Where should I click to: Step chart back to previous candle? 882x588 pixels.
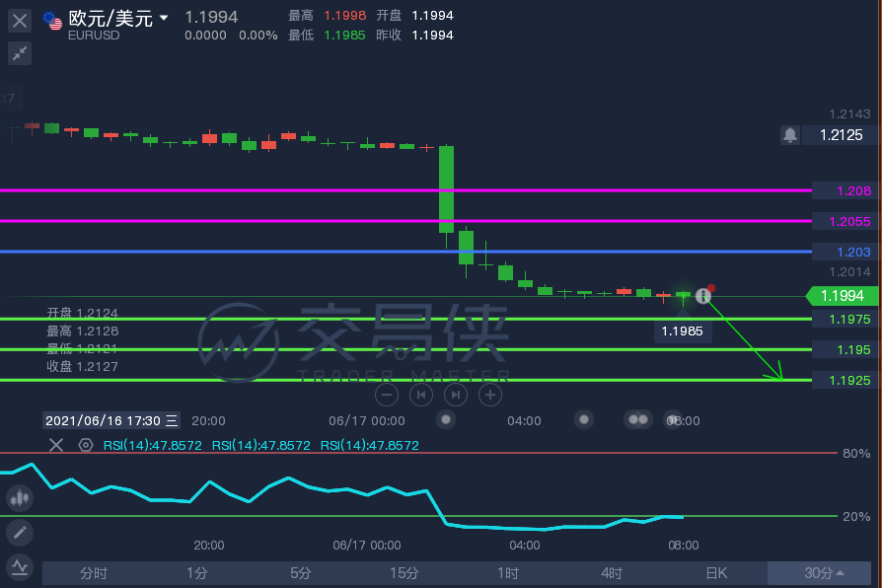[421, 395]
